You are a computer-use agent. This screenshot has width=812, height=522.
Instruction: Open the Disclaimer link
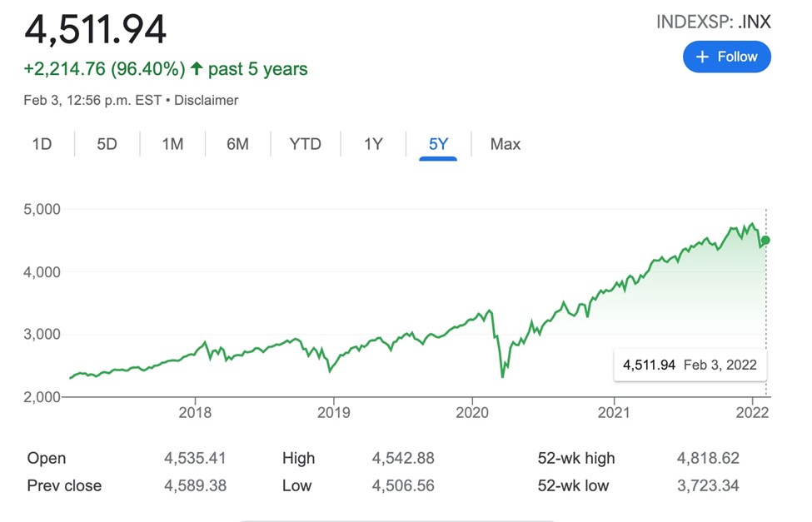coord(207,100)
